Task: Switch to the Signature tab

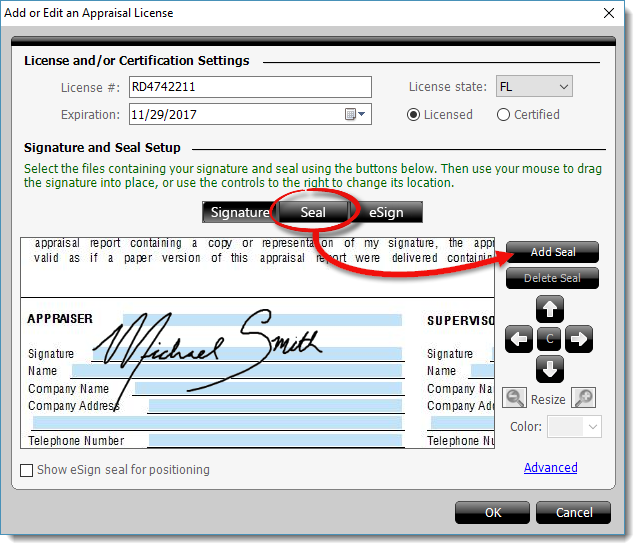Action: [239, 212]
